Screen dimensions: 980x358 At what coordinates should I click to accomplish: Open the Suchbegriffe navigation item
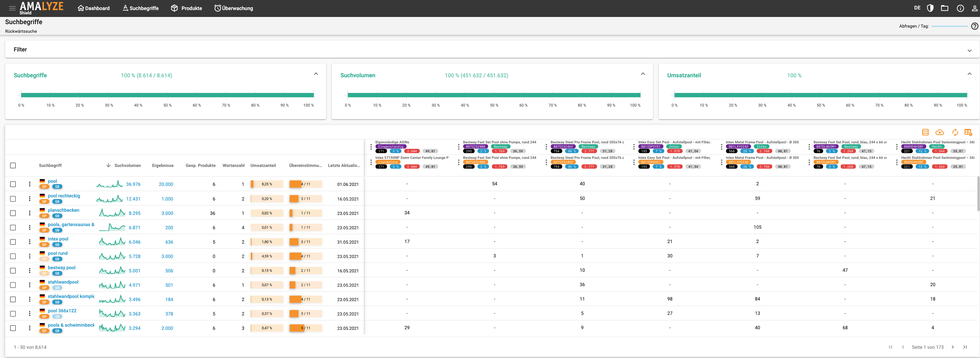(140, 8)
